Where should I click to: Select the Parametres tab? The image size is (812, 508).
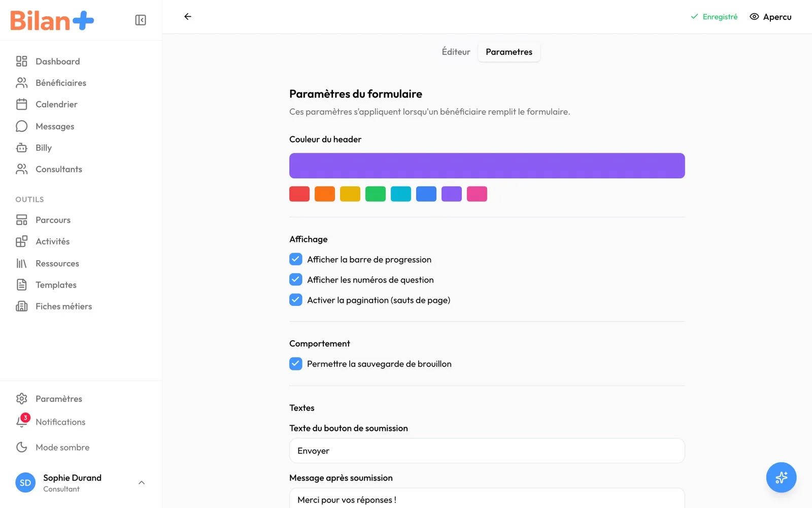click(509, 52)
